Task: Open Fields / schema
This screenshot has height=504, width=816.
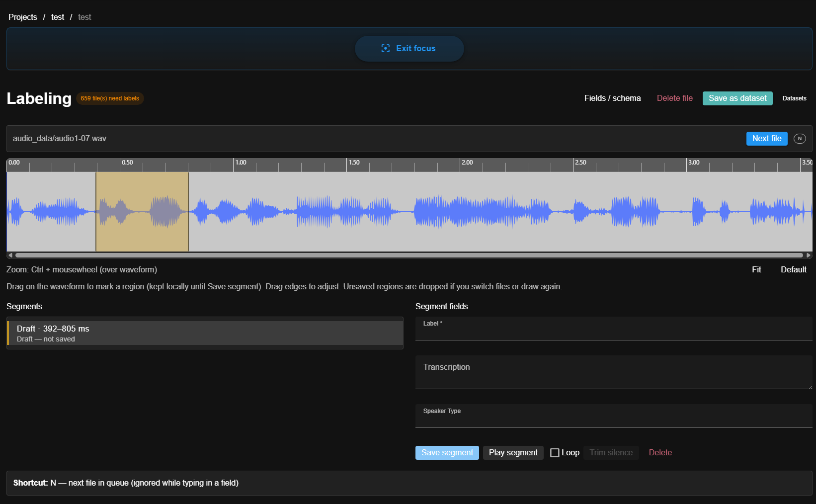Action: (x=612, y=98)
